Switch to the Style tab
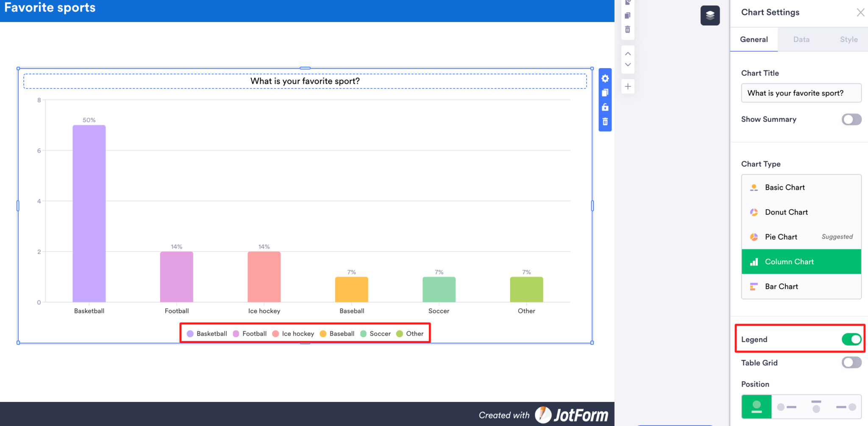The image size is (868, 426). pos(849,39)
